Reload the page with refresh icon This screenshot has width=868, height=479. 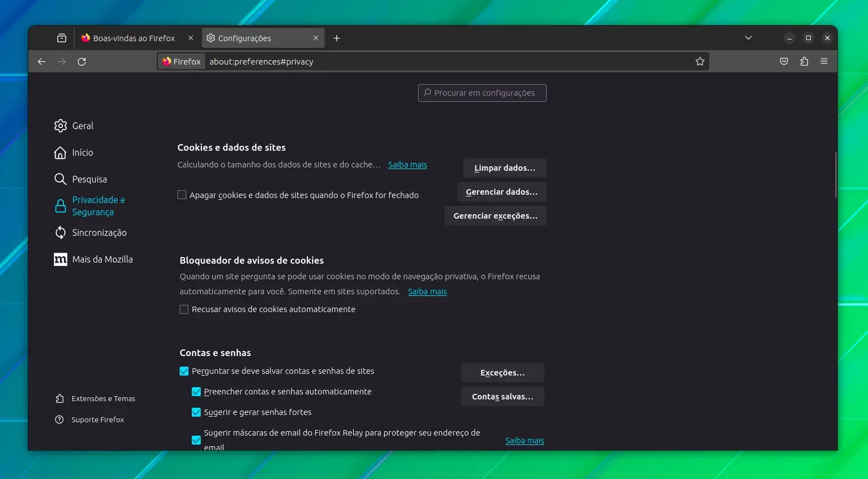click(82, 62)
